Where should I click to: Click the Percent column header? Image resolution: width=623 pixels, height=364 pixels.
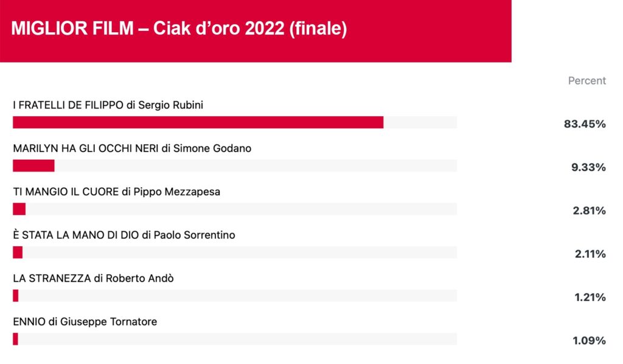click(587, 81)
